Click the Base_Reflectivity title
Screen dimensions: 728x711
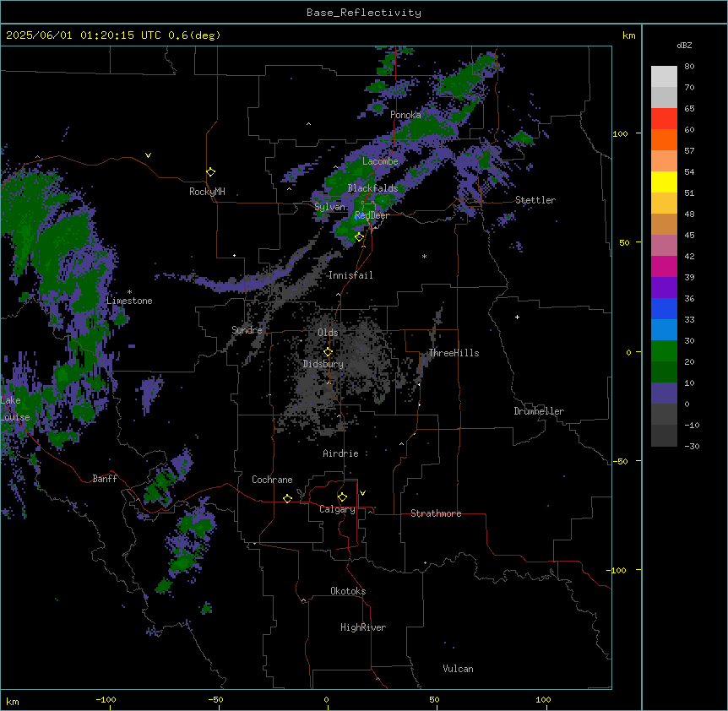(364, 13)
